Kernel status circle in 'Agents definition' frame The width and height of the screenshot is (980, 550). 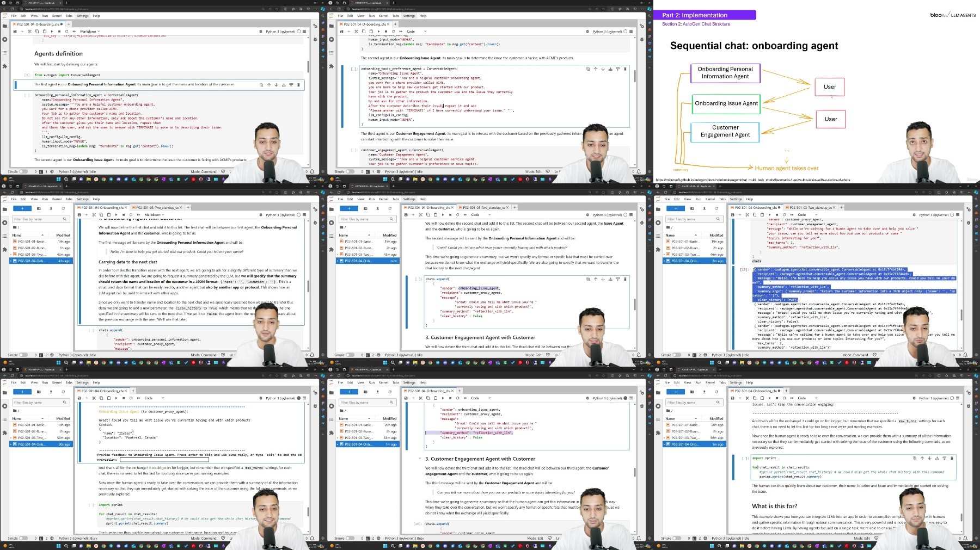pyautogui.click(x=299, y=32)
